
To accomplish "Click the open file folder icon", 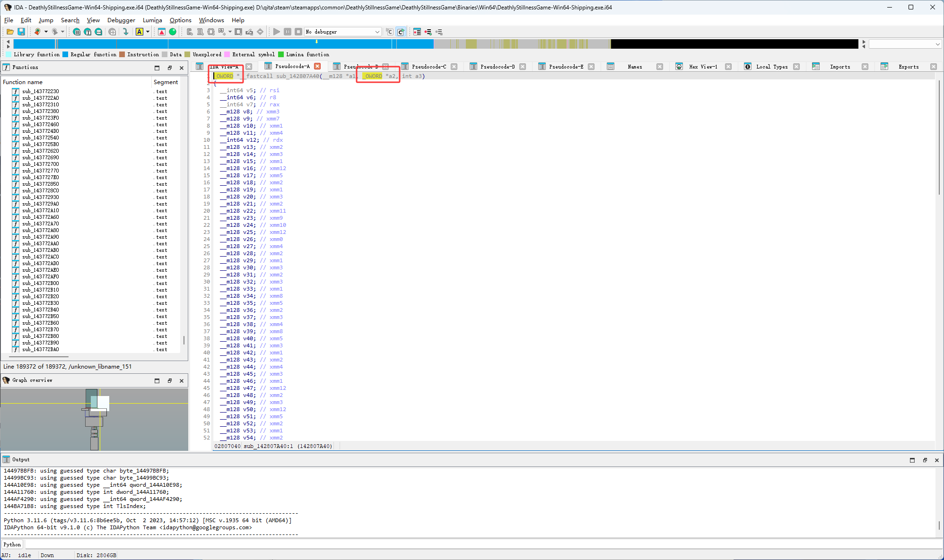I will 10,32.
